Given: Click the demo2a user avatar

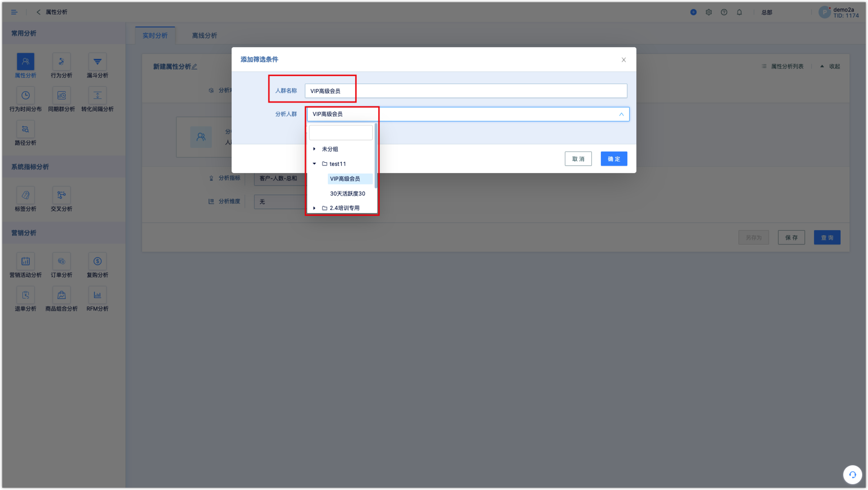Looking at the screenshot, I should pyautogui.click(x=824, y=12).
